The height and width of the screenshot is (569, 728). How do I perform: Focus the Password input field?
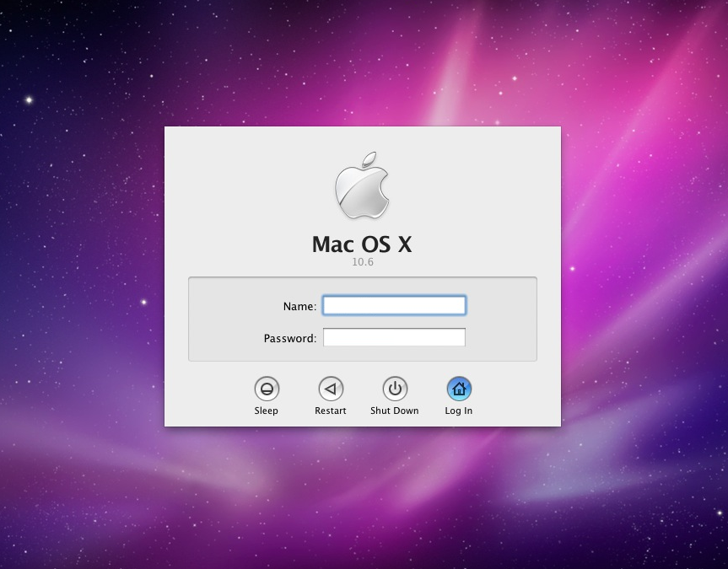tap(394, 337)
